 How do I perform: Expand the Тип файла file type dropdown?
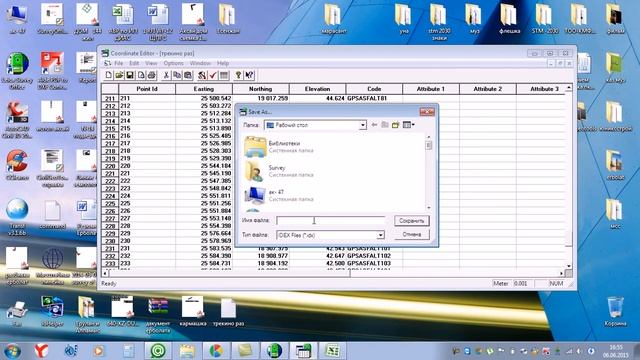380,235
